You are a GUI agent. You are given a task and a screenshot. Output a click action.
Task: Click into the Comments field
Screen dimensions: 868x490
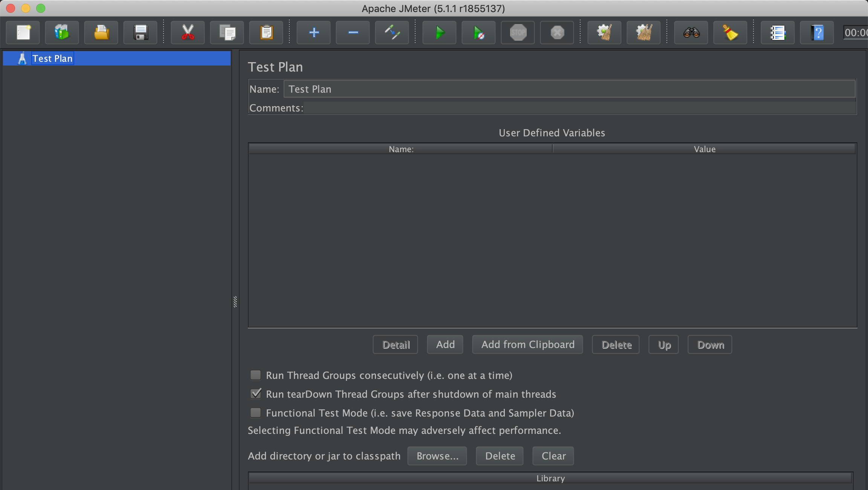pos(580,108)
